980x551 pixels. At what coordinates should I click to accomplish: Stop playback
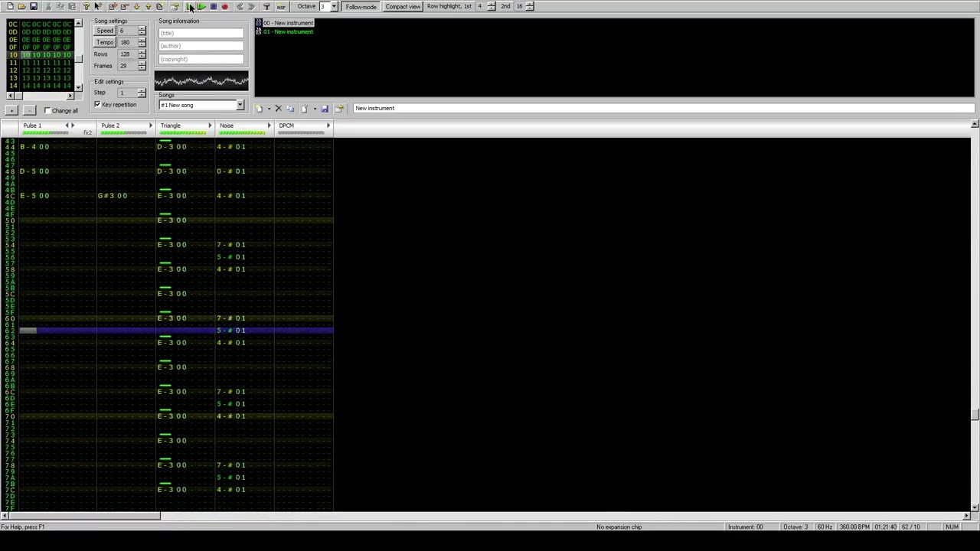(213, 6)
